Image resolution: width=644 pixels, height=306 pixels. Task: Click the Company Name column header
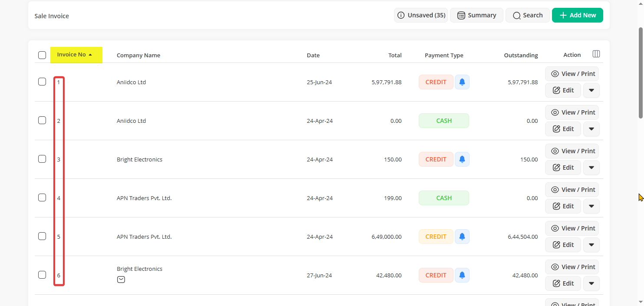(138, 56)
